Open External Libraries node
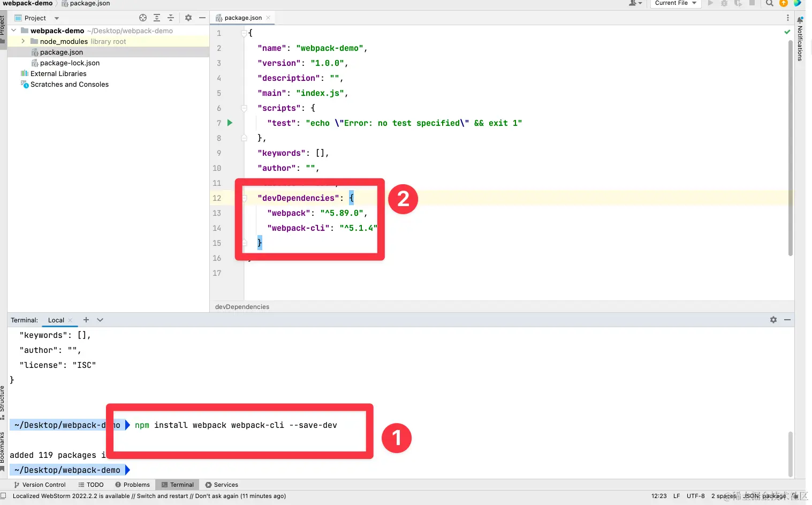Screen dimensions: 812x505 tap(58, 73)
